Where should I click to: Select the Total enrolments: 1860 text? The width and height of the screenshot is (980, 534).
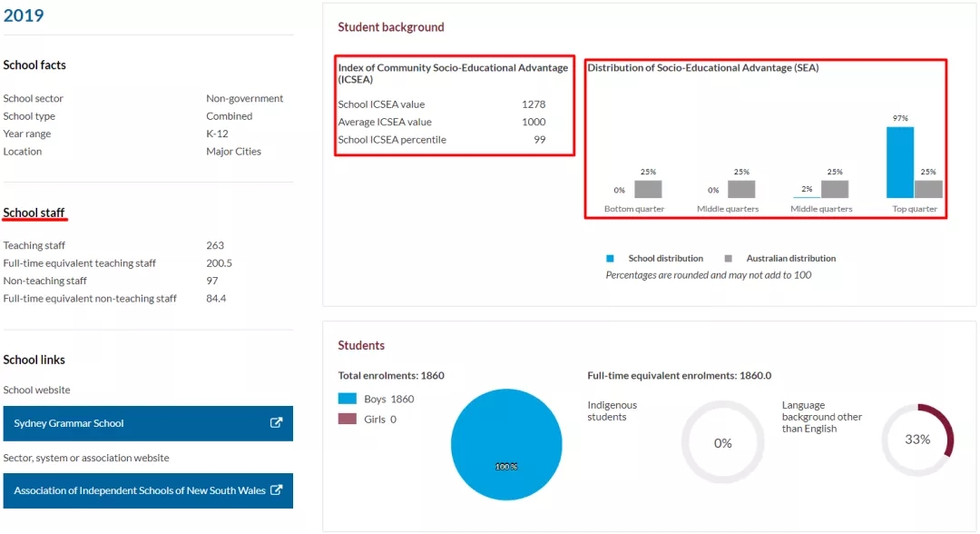coord(391,375)
